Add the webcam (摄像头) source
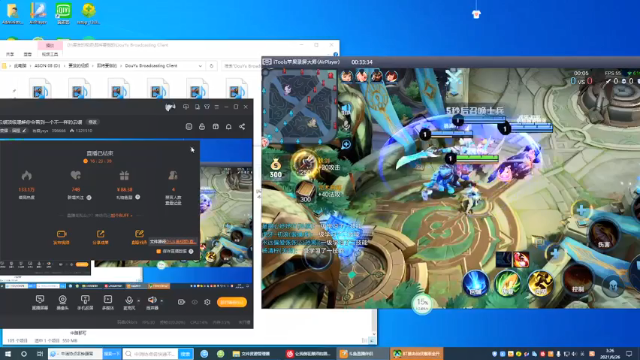This screenshot has height=360, width=640. tap(62, 302)
